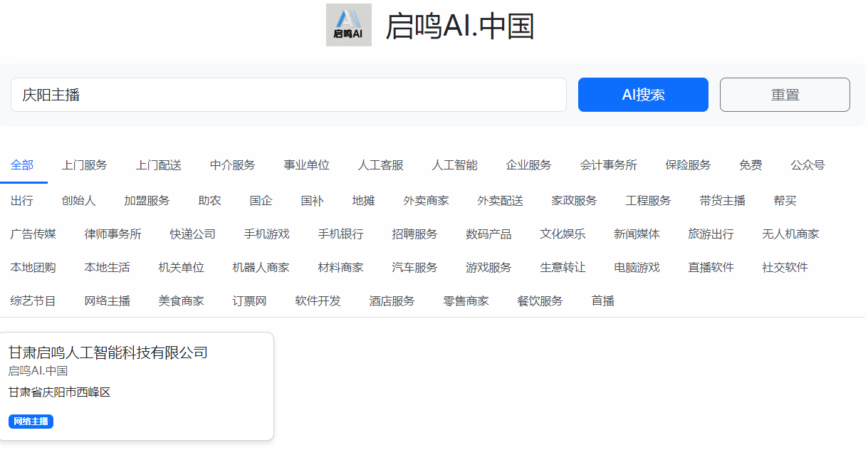
Task: Select 材料商家 tab
Action: (x=341, y=267)
